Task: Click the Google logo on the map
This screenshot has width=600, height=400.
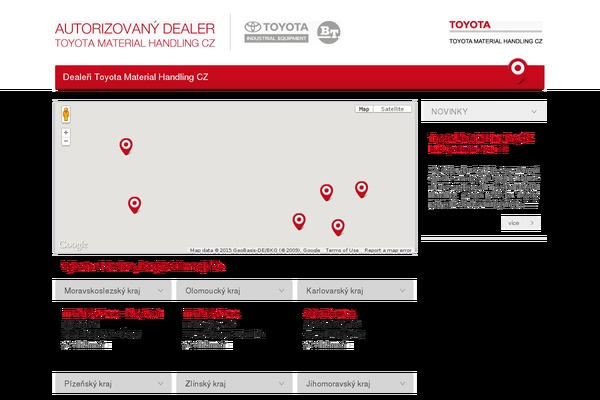Action: pos(73,245)
